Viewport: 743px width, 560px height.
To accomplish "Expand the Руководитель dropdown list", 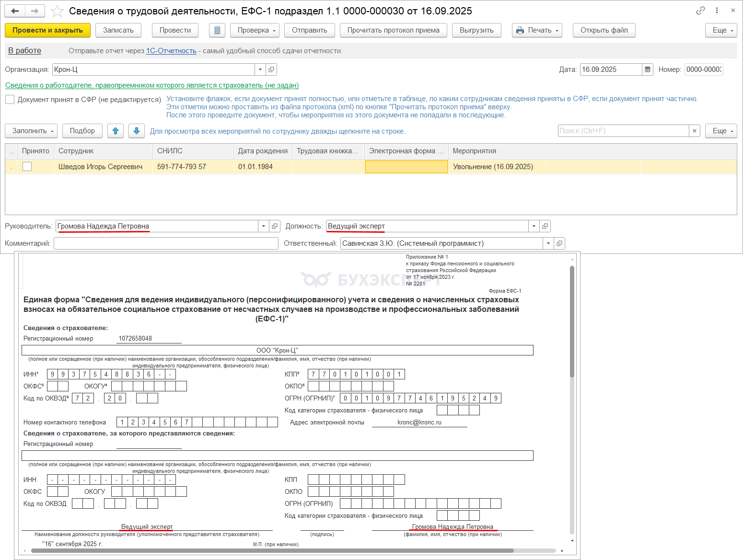I will [263, 226].
